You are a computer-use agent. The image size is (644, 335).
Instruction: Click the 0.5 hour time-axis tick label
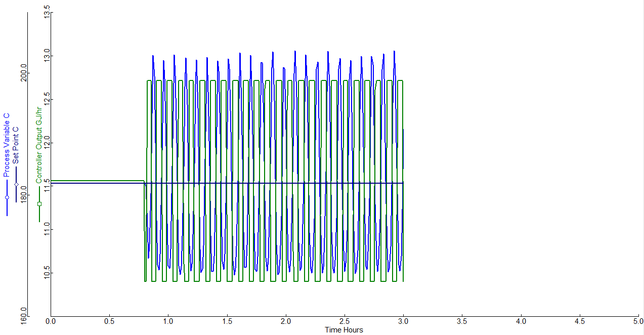109,321
